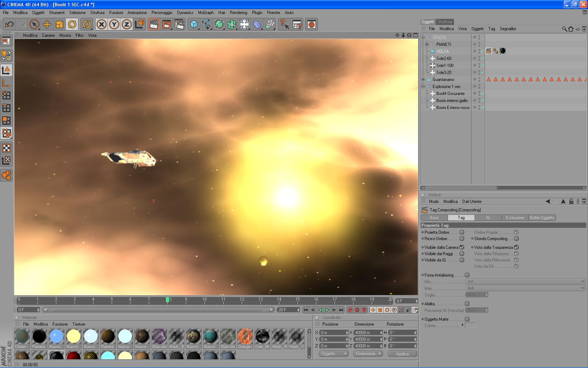Screen dimensions: 588x368
Task: Click the red question mark help icon
Action: [x=284, y=24]
